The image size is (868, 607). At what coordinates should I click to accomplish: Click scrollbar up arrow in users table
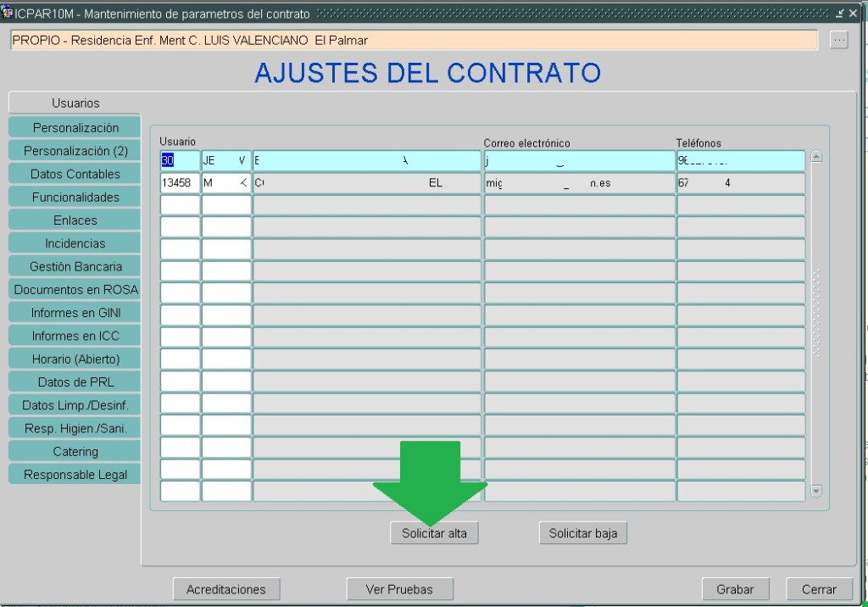(816, 157)
